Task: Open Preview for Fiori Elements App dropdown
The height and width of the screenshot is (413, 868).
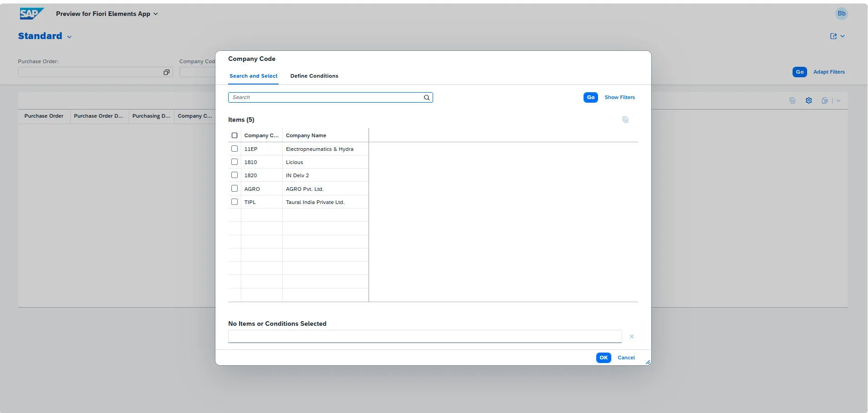Action: [x=107, y=14]
